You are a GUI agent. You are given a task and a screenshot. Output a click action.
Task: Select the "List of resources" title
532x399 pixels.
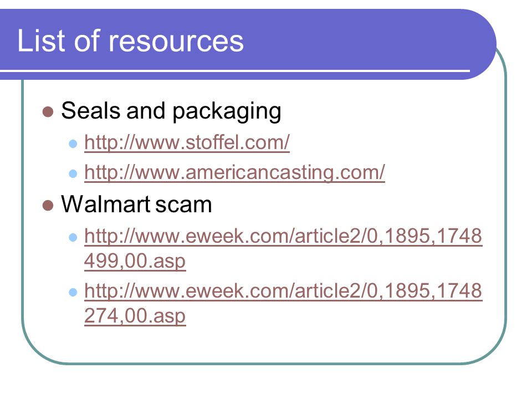coord(130,40)
